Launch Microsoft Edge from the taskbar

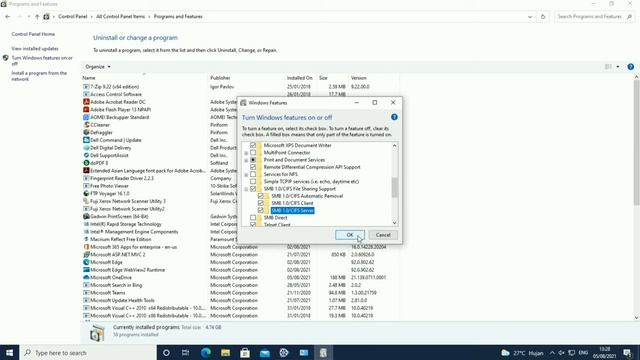[x=206, y=353]
